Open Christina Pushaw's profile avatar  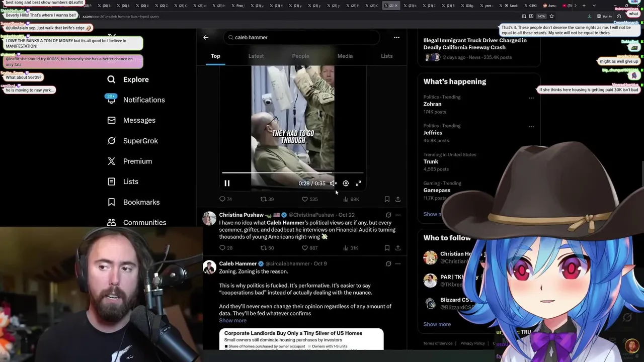coord(209,218)
